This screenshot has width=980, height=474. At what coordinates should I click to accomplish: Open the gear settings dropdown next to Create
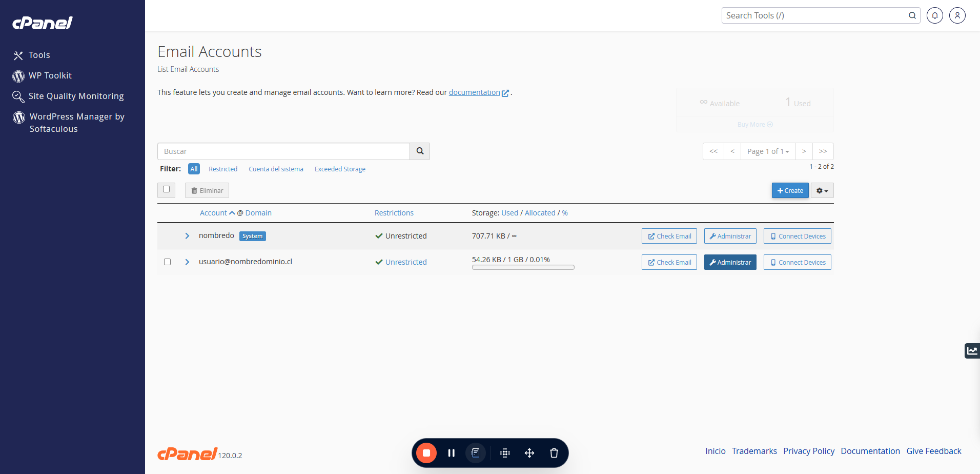(x=822, y=191)
